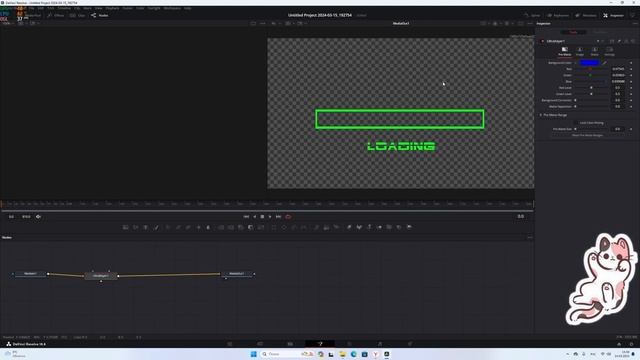Screen dimensions: 640x360
Task: Open Inspector panel options menu
Action: pos(635,24)
